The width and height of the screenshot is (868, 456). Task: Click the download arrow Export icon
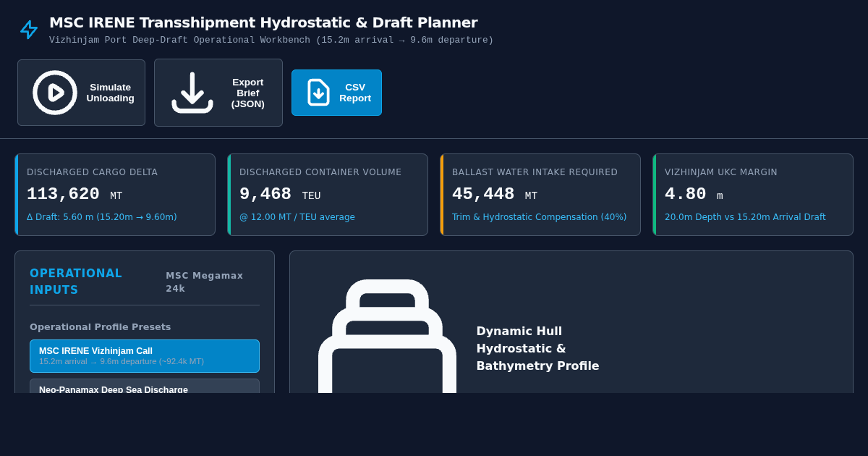click(192, 93)
